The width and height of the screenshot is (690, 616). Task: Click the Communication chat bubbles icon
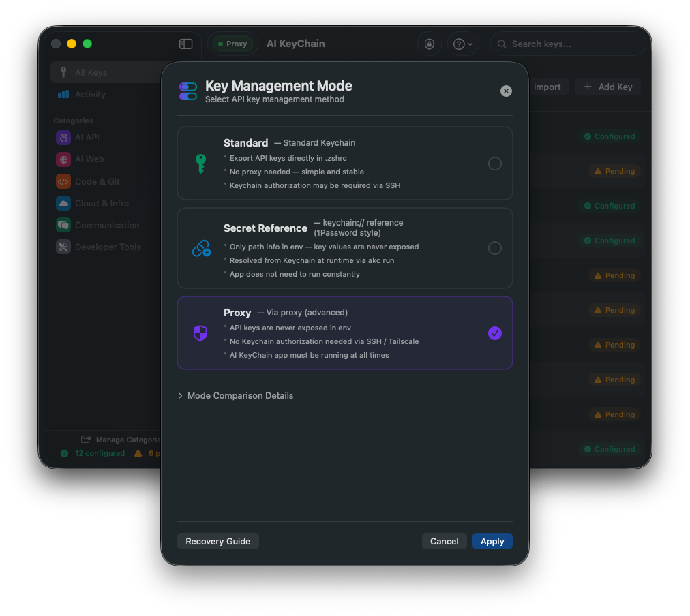pyautogui.click(x=63, y=225)
